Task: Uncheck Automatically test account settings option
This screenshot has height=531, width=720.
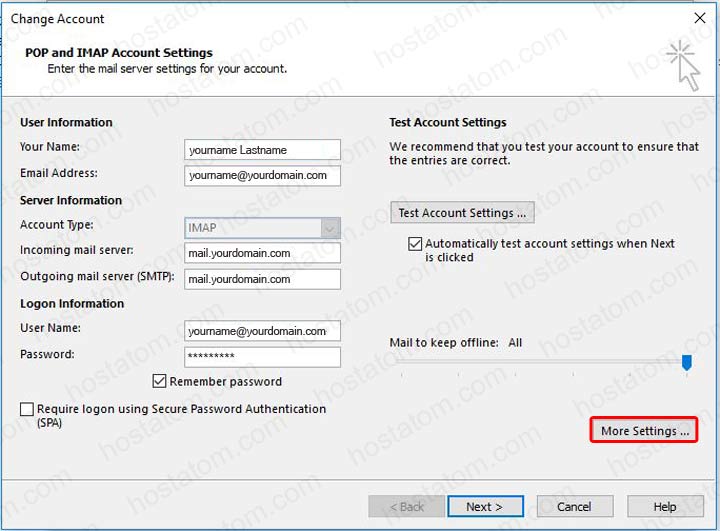Action: [x=415, y=244]
